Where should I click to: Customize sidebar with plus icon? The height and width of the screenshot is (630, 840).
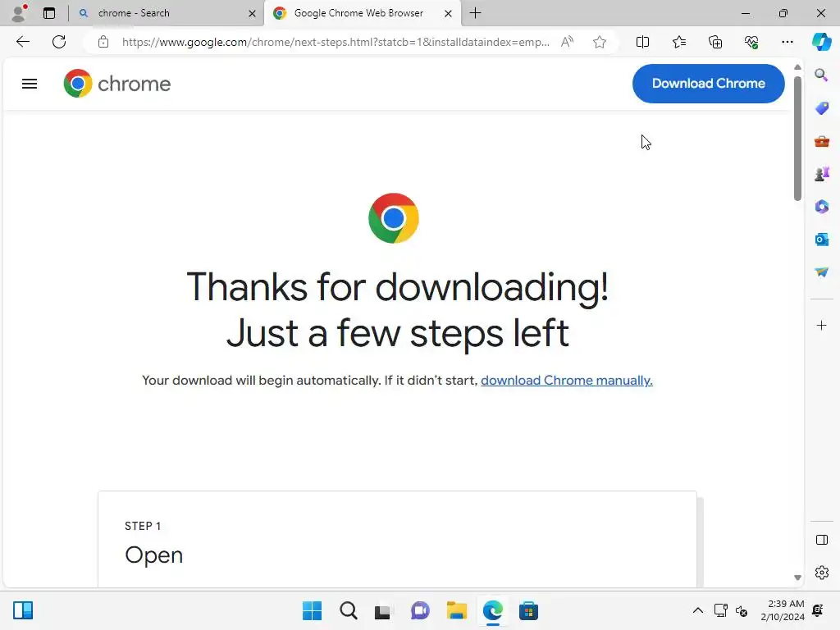click(821, 325)
